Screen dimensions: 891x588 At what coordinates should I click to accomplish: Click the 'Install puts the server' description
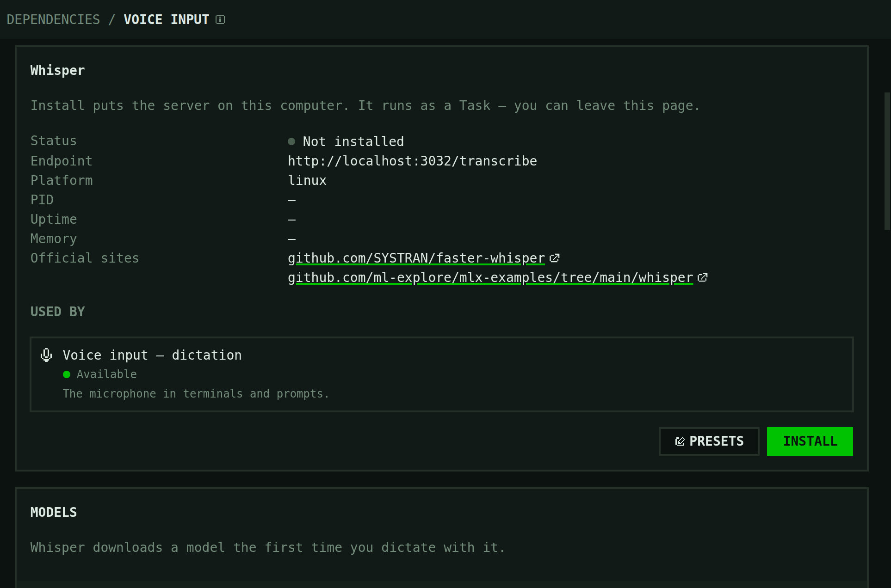pos(365,105)
